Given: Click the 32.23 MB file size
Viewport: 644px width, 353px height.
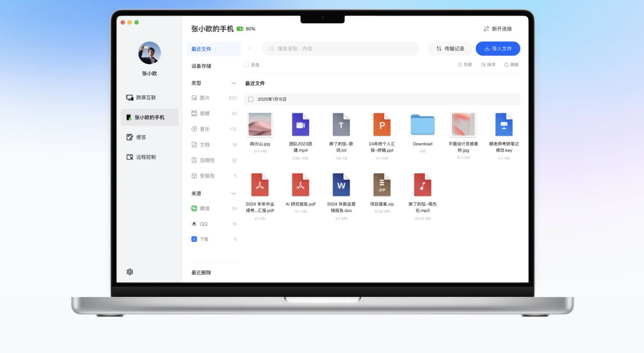Looking at the screenshot, I should coord(423,218).
